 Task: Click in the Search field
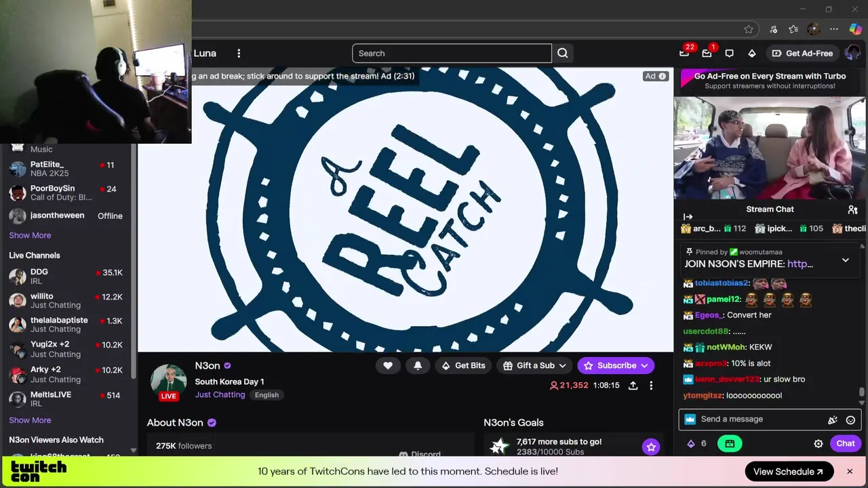[x=452, y=54]
